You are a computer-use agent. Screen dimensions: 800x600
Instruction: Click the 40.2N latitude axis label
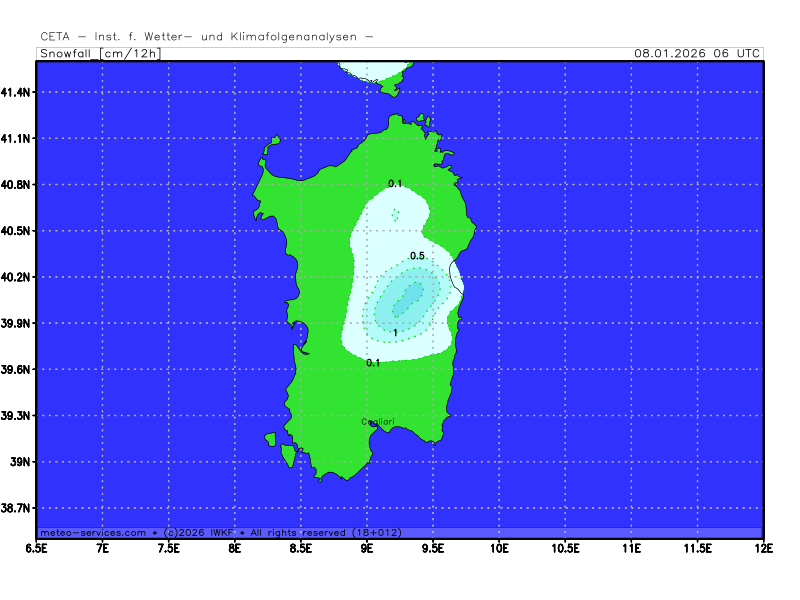tap(17, 277)
